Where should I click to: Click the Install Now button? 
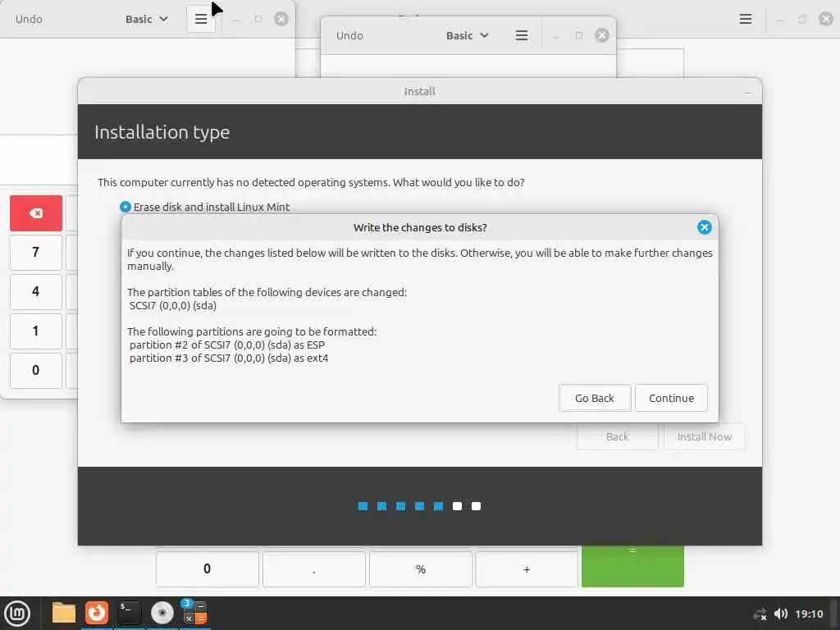click(704, 436)
